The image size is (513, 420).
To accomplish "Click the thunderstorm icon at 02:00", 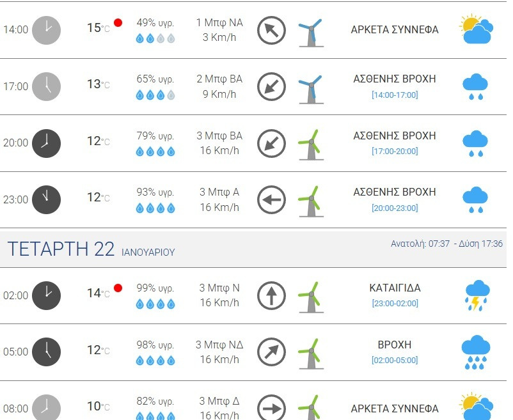I will (x=475, y=295).
